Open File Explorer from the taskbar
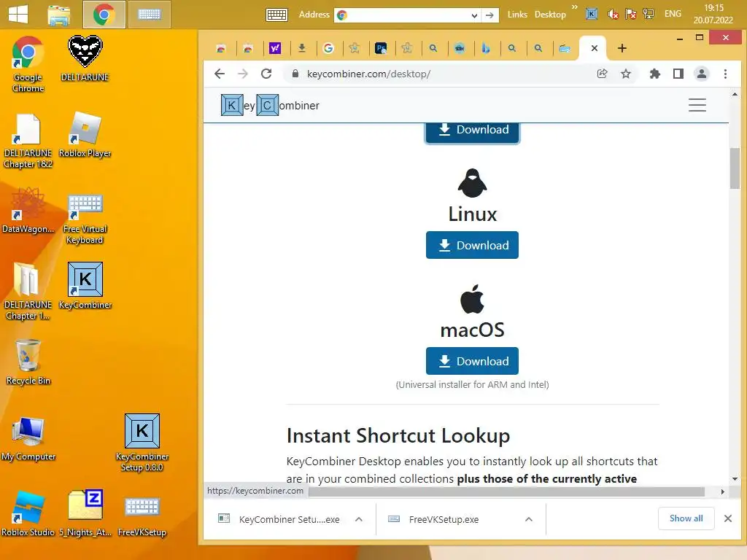Viewport: 747px width, 560px height. (59, 15)
